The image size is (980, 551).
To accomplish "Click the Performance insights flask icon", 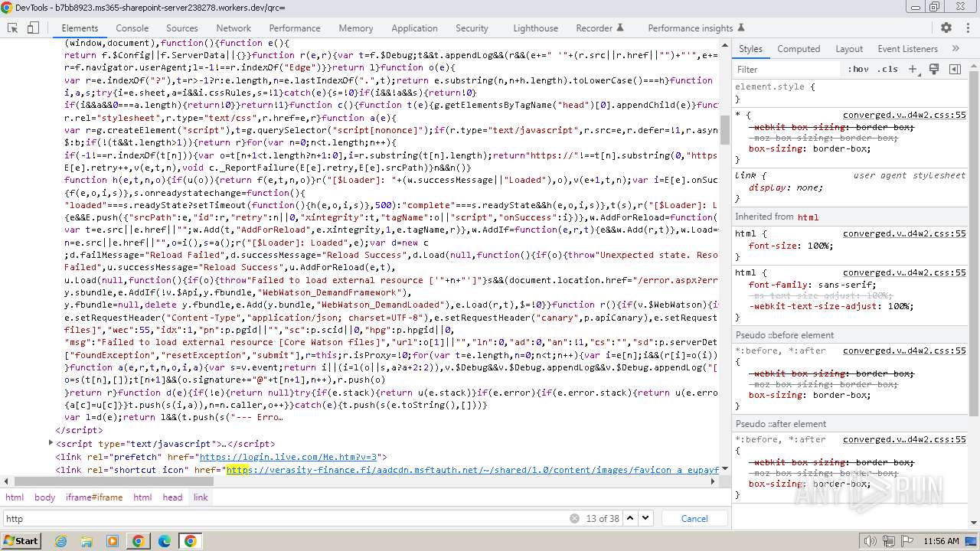I will (x=742, y=28).
